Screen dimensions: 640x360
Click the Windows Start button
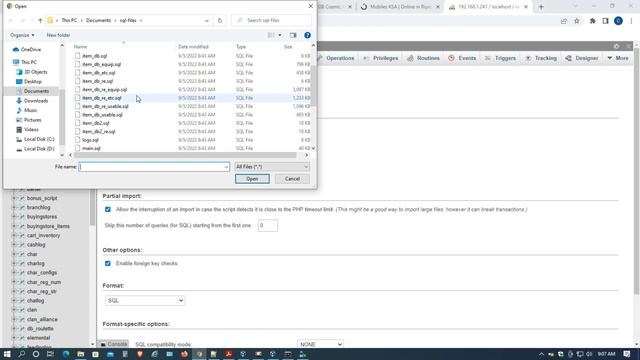click(7, 354)
